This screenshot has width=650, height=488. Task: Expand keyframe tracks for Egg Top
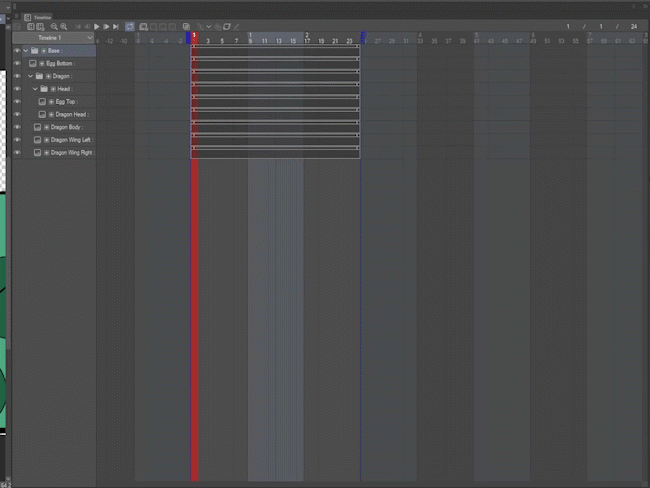pos(51,102)
